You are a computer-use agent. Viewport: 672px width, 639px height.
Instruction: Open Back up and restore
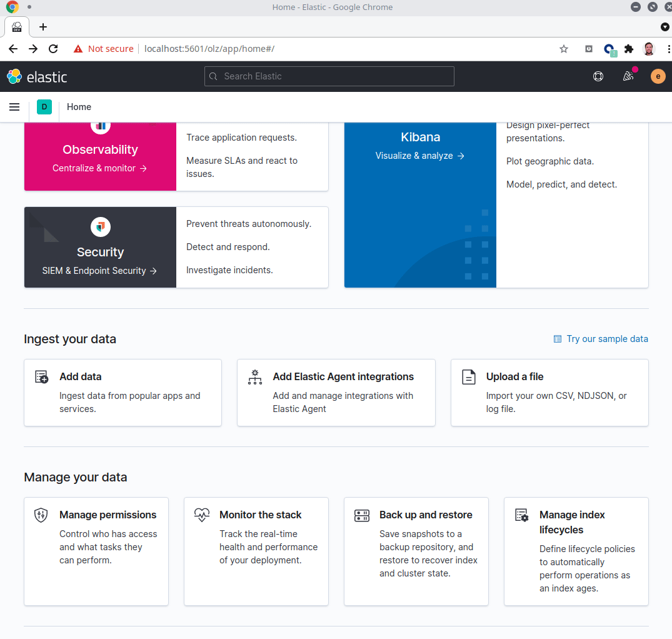(426, 515)
